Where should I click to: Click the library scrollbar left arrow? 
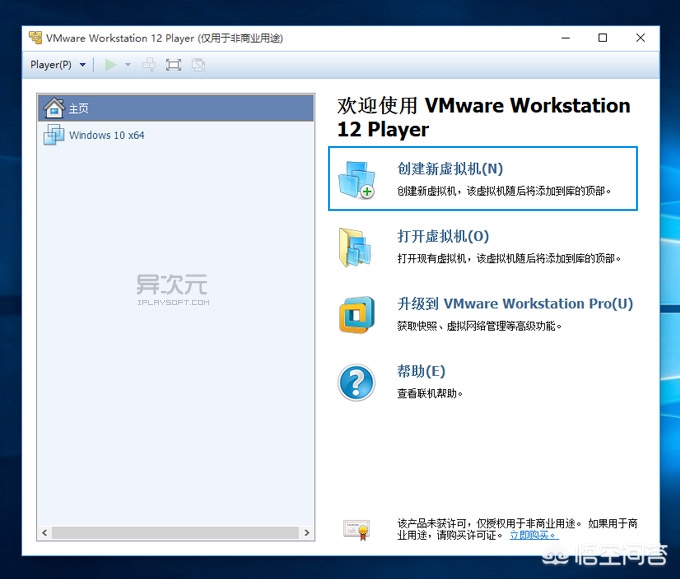[44, 533]
